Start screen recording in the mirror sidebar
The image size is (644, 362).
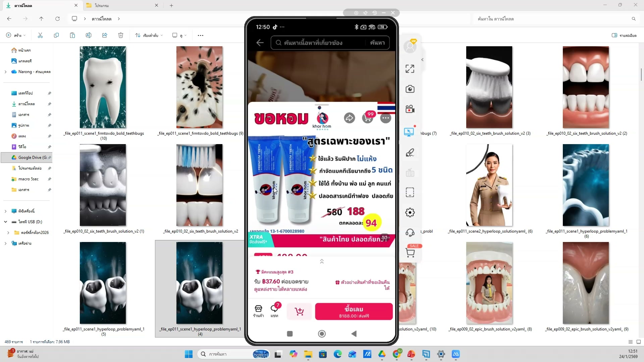click(x=410, y=109)
